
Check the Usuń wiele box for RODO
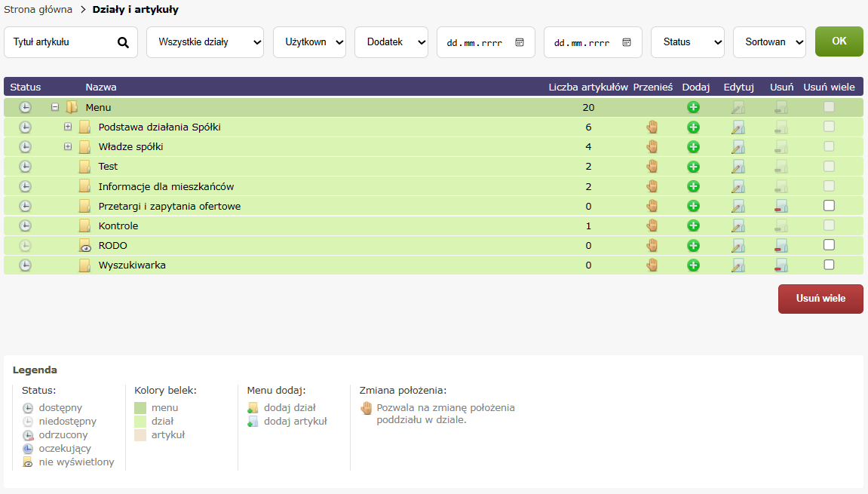(829, 245)
